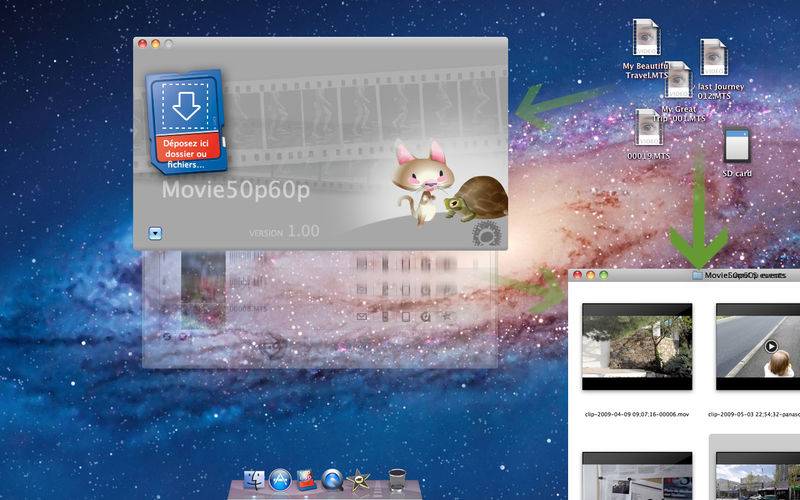Close the Movie50p60p window
Image resolution: width=800 pixels, height=500 pixels.
click(x=142, y=44)
